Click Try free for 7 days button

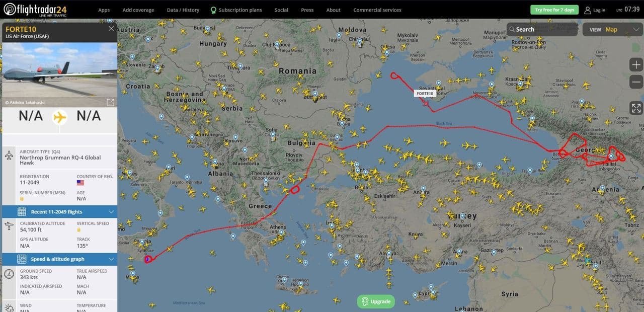coord(554,10)
